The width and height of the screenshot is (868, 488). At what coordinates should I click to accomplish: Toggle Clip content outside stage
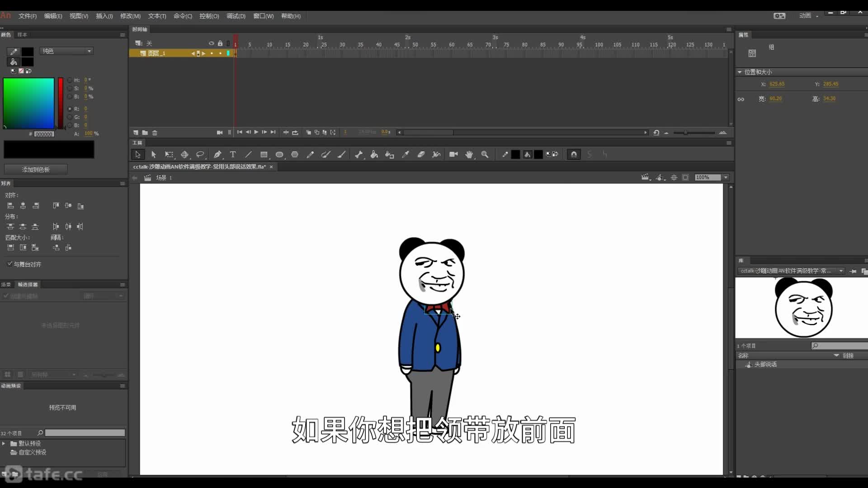685,178
